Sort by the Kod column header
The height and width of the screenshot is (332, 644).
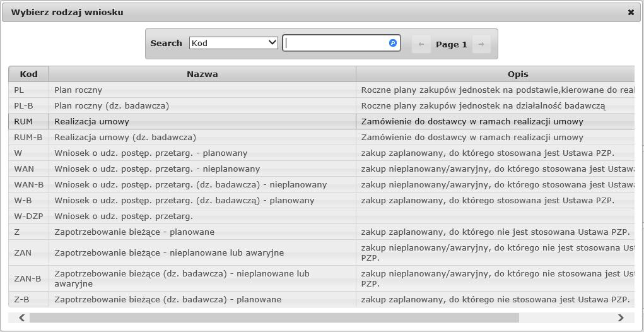click(x=29, y=74)
